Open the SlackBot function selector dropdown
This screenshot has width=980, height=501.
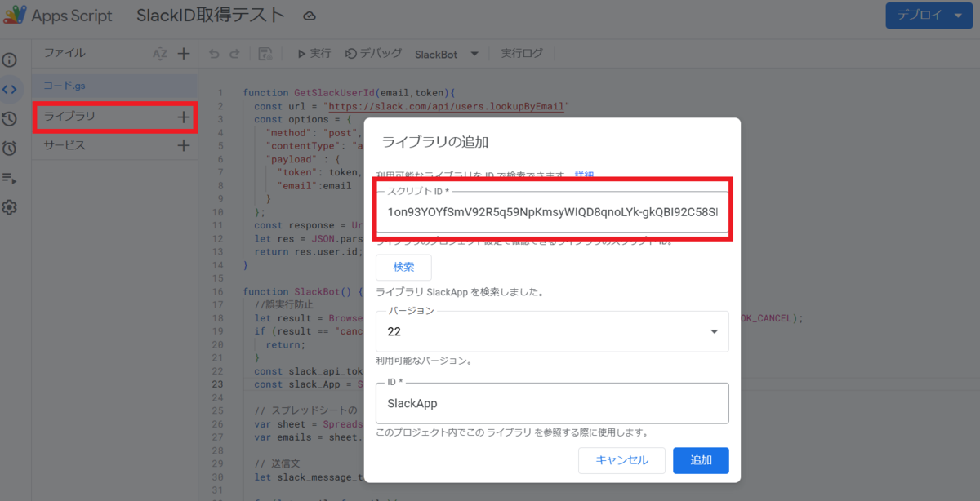(446, 54)
